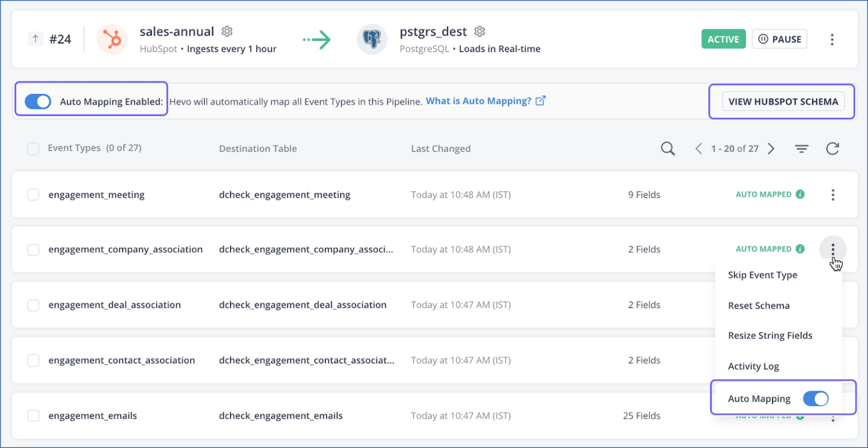Disable the Auto Mapping Enabled switch

(37, 101)
